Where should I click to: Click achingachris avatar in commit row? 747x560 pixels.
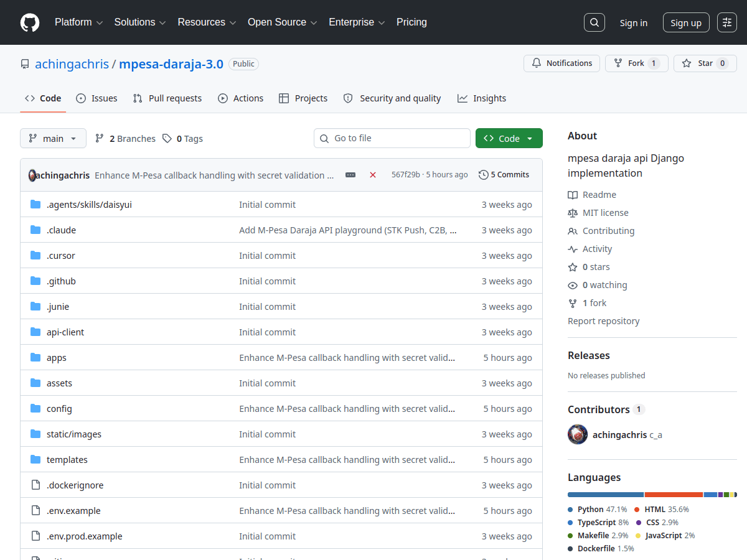[x=32, y=175]
